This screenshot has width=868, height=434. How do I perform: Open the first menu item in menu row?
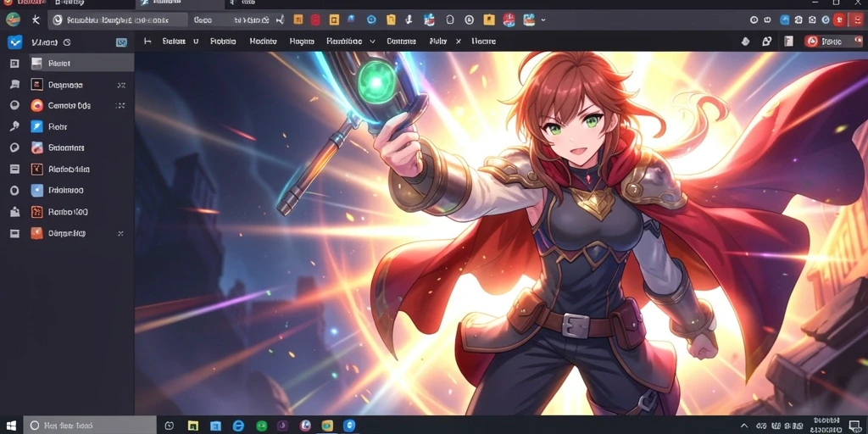click(173, 42)
